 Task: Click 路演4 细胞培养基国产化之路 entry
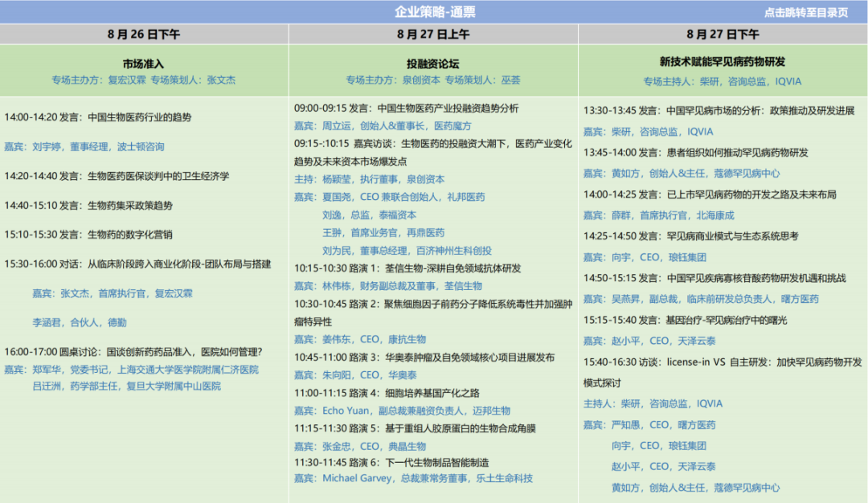(x=387, y=393)
